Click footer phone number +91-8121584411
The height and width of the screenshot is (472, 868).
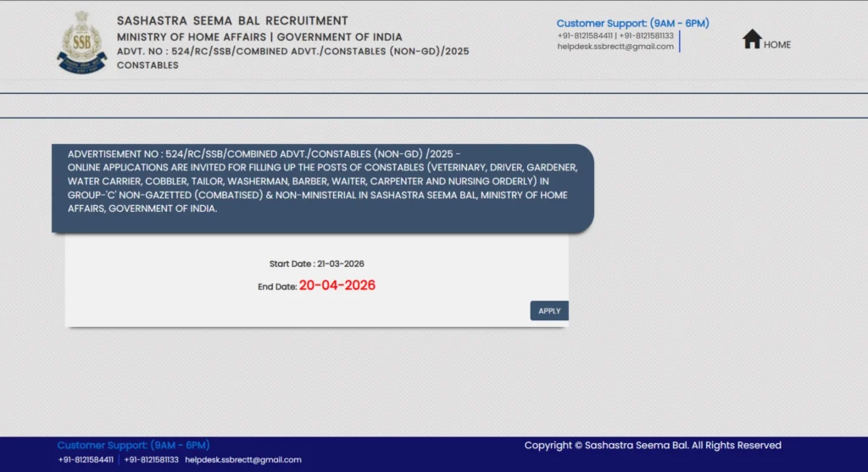point(86,460)
